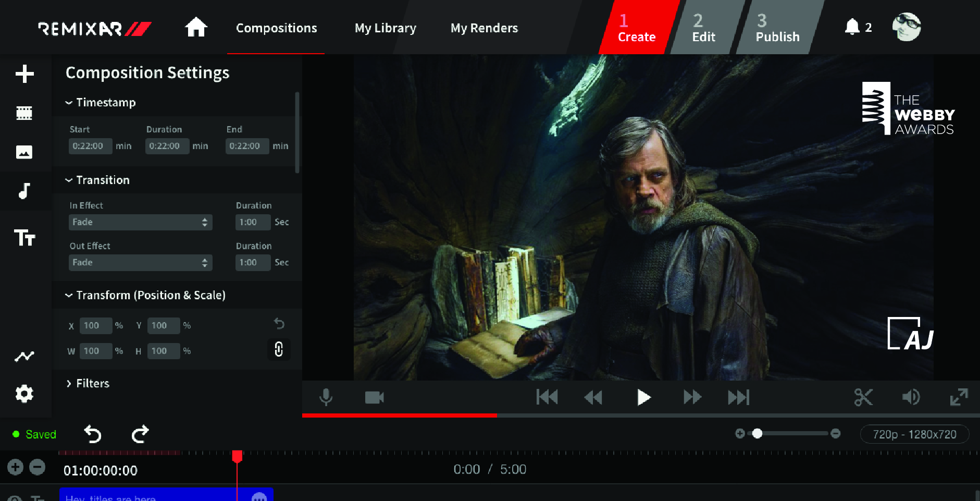Select the scissors cut tool
The image size is (980, 501).
pyautogui.click(x=863, y=397)
